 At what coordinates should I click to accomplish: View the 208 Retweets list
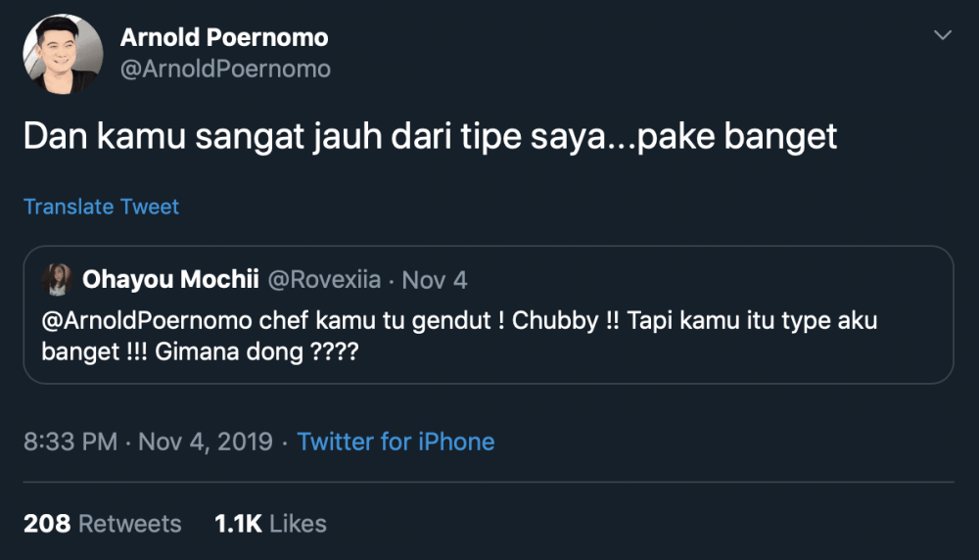point(102,524)
